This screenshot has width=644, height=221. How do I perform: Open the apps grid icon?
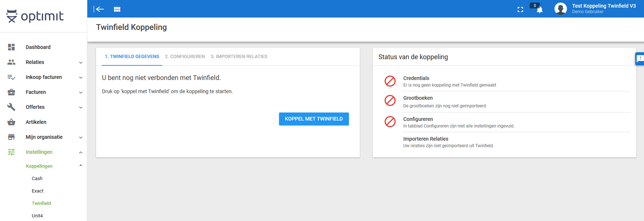coord(117,9)
